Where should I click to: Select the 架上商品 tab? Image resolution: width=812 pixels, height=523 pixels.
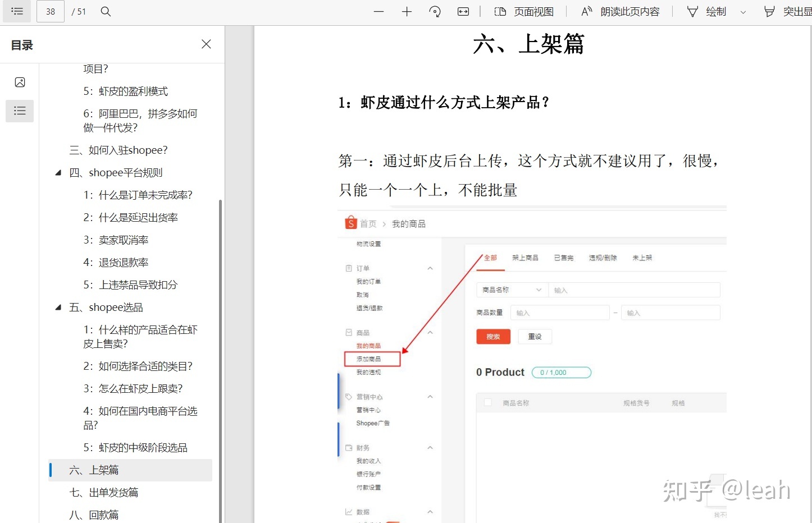[x=525, y=258]
